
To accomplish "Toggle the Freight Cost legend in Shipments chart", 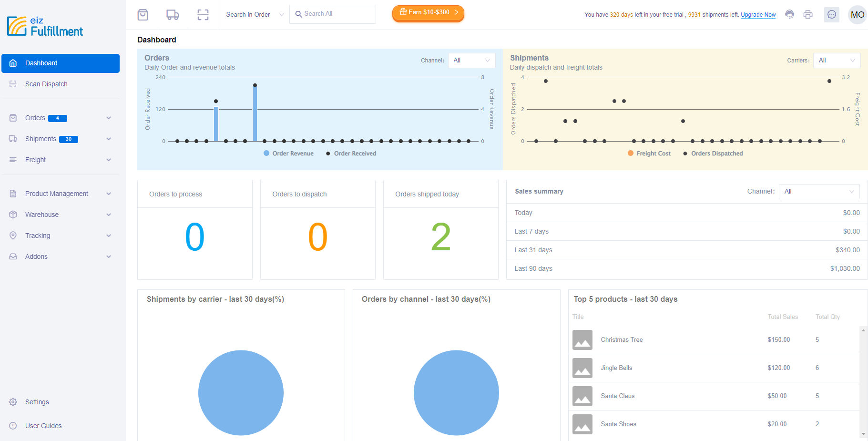I will click(649, 153).
